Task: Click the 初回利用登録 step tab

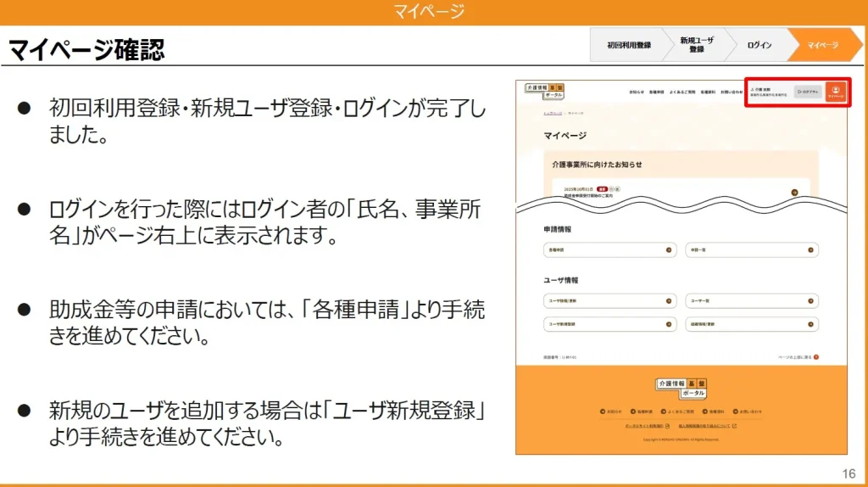Action: [x=629, y=45]
